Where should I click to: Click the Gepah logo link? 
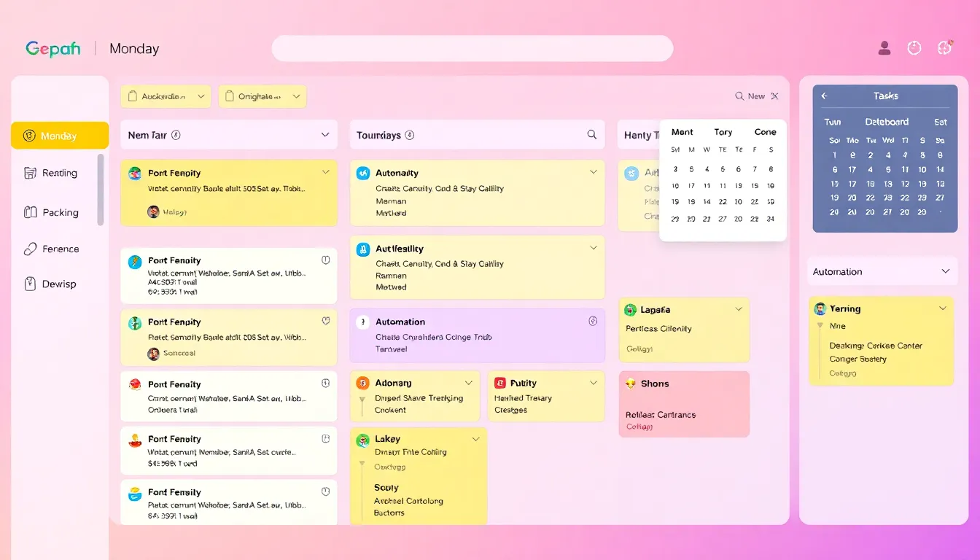[52, 49]
